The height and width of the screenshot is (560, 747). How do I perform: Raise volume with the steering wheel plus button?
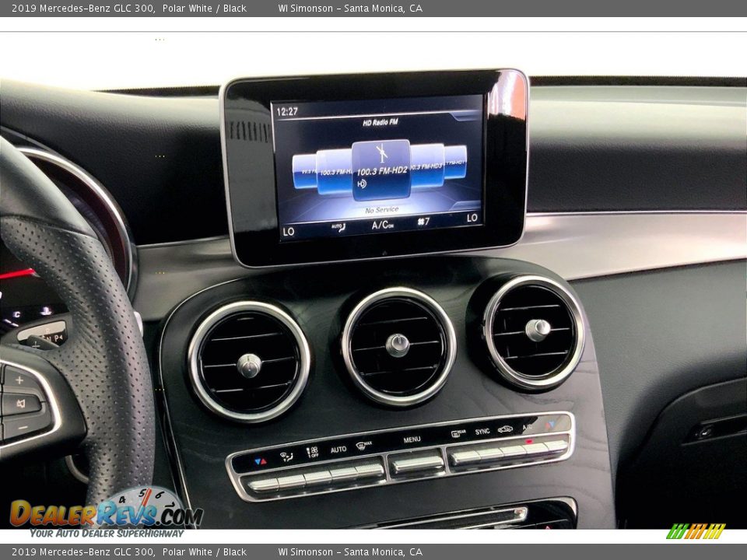[x=19, y=380]
